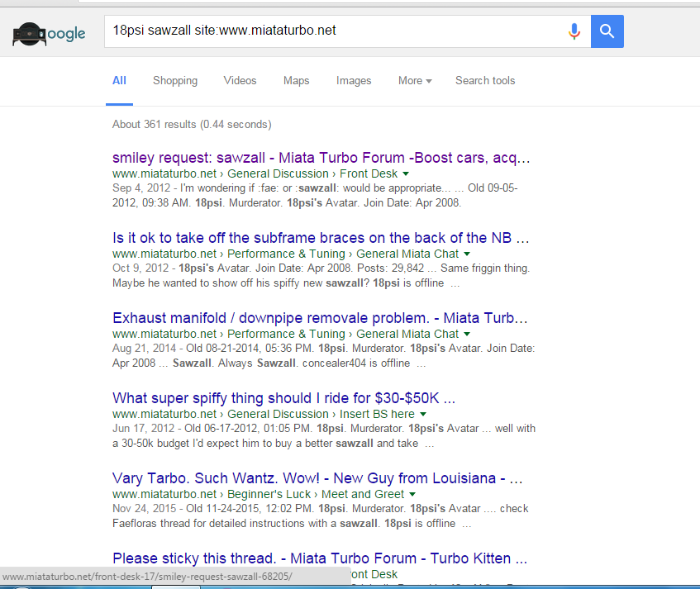The height and width of the screenshot is (589, 700).
Task: Open Search tools options
Action: pos(485,81)
